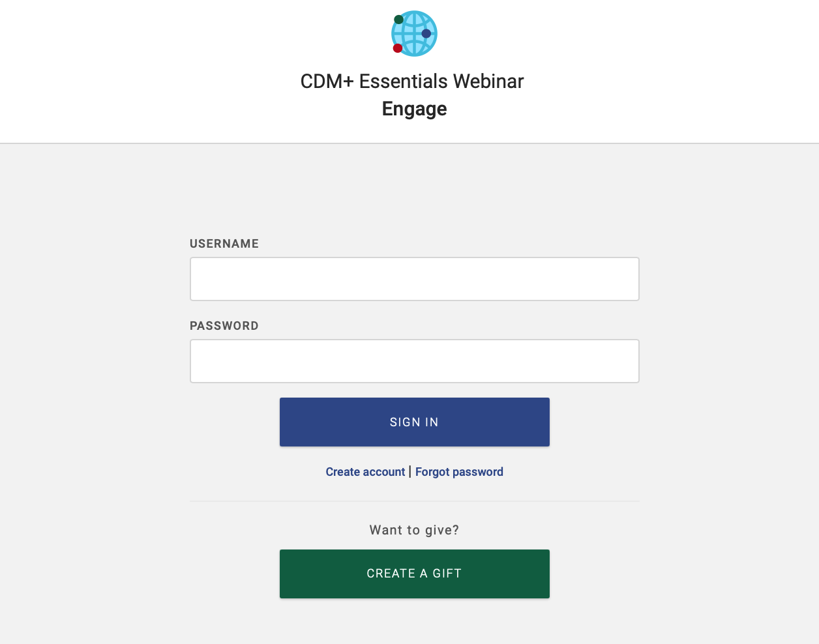The width and height of the screenshot is (819, 644).
Task: Click the "Want to give?" text
Action: (414, 530)
